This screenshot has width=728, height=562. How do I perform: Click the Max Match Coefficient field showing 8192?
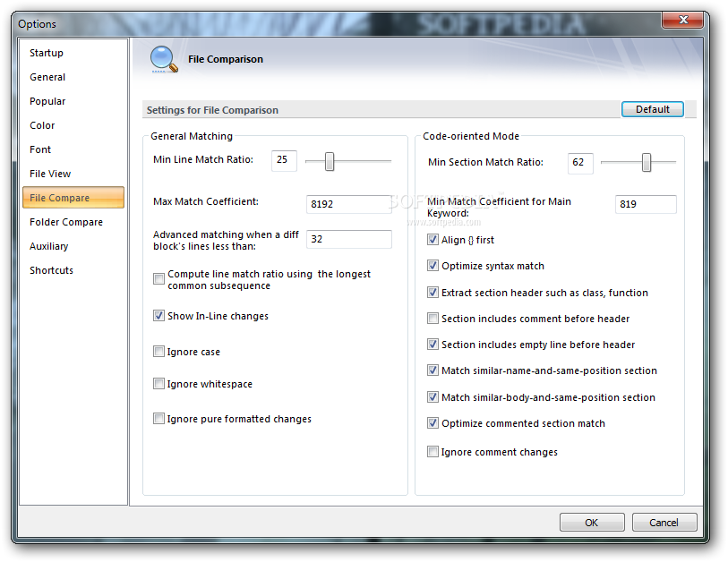coord(348,204)
